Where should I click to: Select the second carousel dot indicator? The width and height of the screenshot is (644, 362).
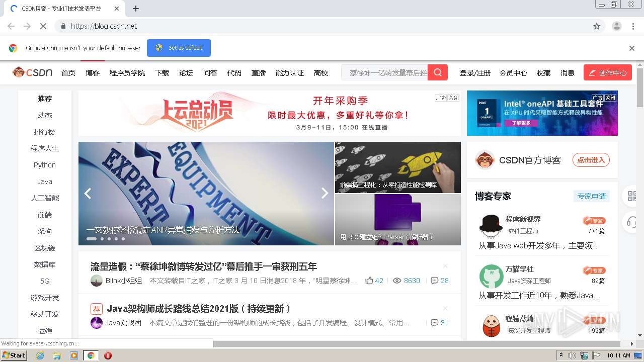click(x=102, y=239)
